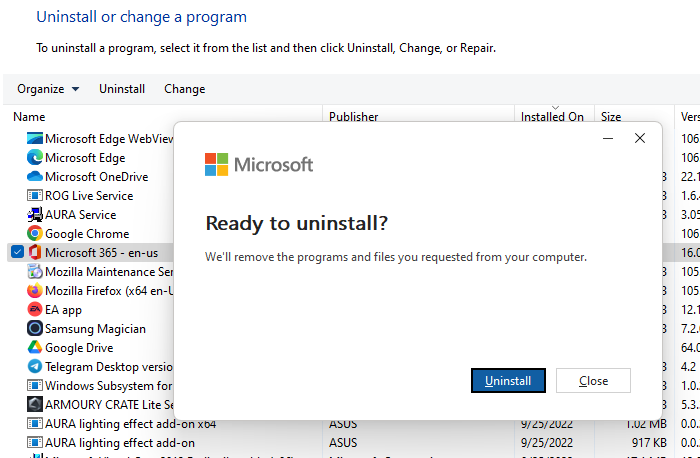Screen dimensions: 700x458
Task: Uncheck the Microsoft 365 row checkbox
Action: pos(17,253)
